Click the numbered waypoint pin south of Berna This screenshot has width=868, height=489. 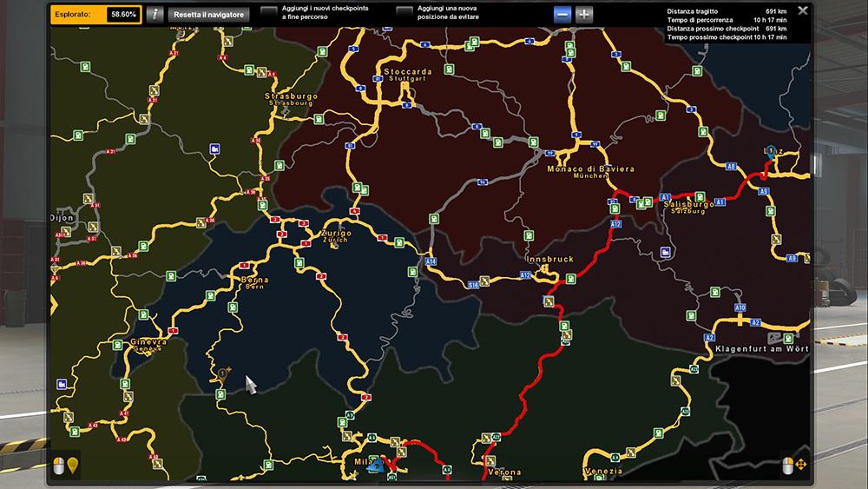click(x=223, y=373)
